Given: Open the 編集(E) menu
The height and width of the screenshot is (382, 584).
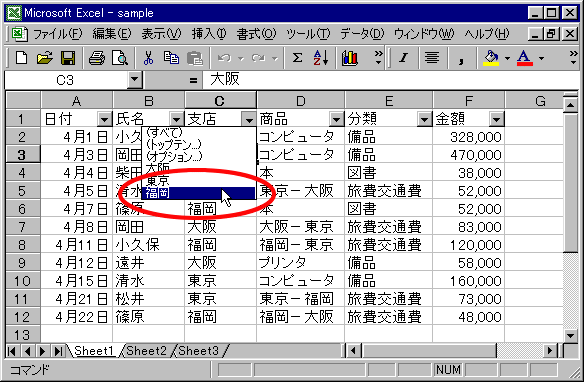Looking at the screenshot, I should [112, 34].
